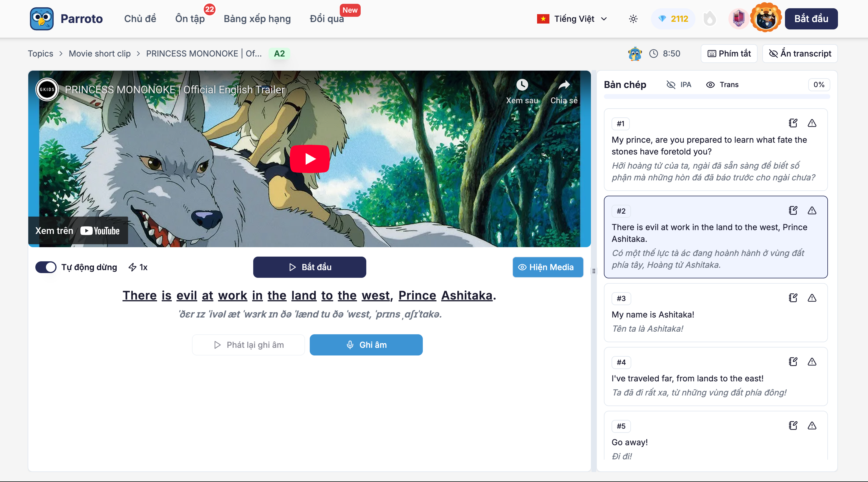This screenshot has height=482, width=868.
Task: Open Phím tắt shortcuts
Action: pos(729,54)
